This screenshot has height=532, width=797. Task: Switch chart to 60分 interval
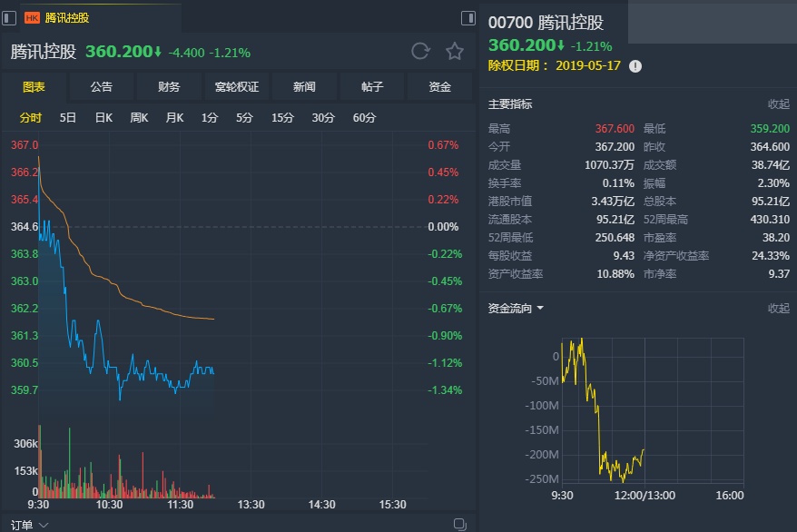coord(364,118)
